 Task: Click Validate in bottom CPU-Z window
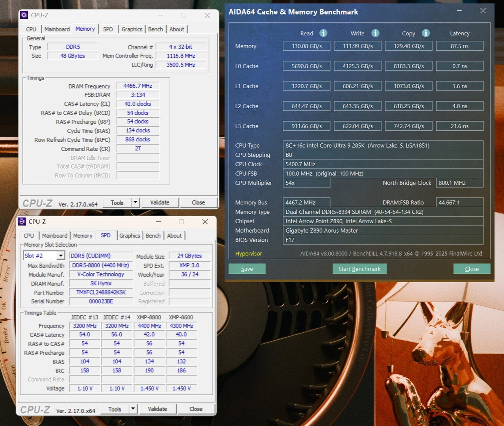coord(157,409)
